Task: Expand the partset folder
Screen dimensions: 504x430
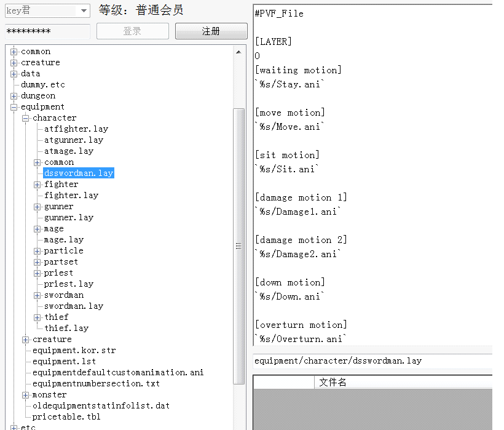Action: coord(37,262)
